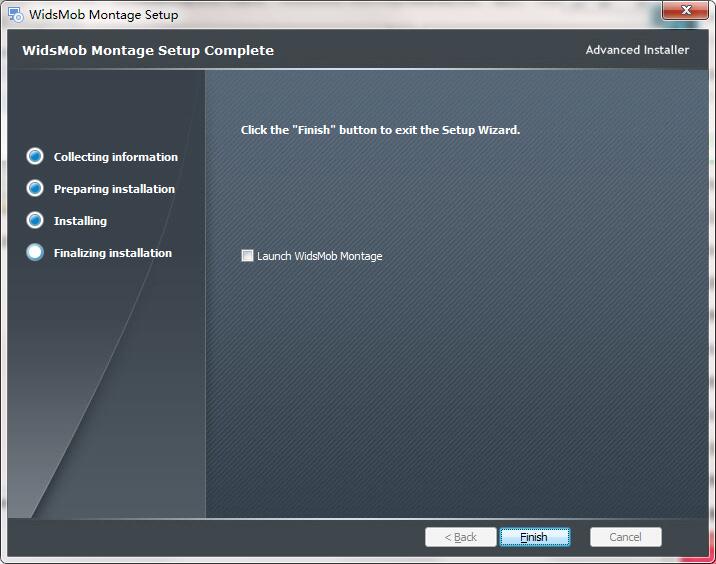Enable the Launch WidsMob Montage checkbox
Viewport: 716px width, 564px height.
click(247, 256)
